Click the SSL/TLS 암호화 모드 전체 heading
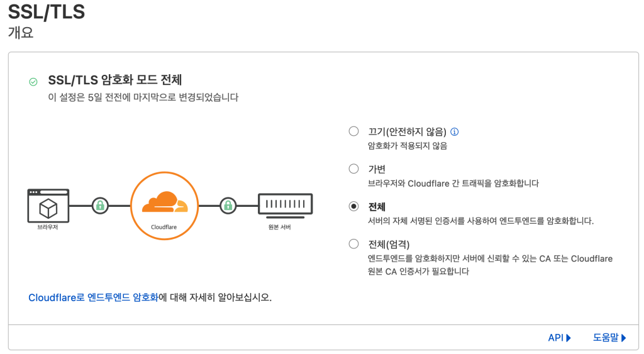The image size is (644, 354). tap(115, 80)
